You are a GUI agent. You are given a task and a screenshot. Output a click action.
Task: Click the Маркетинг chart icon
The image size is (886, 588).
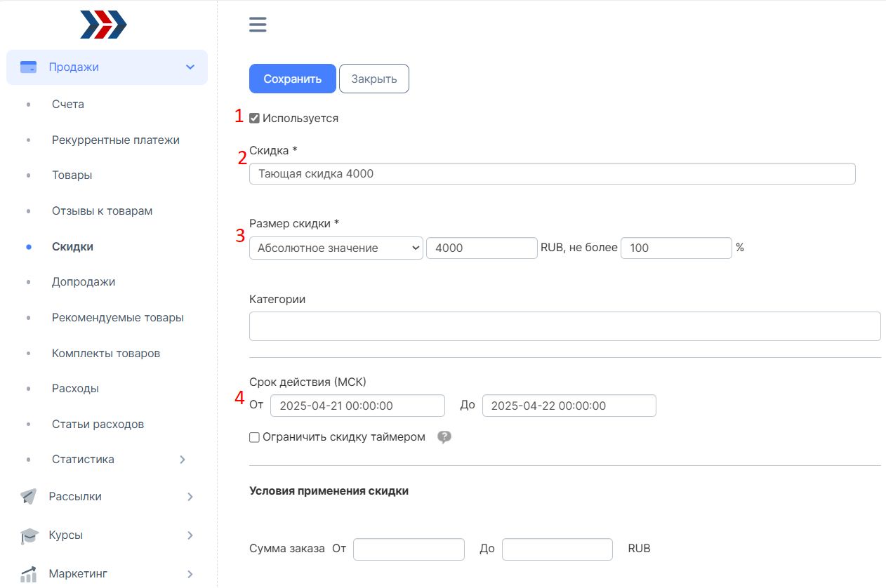(28, 574)
